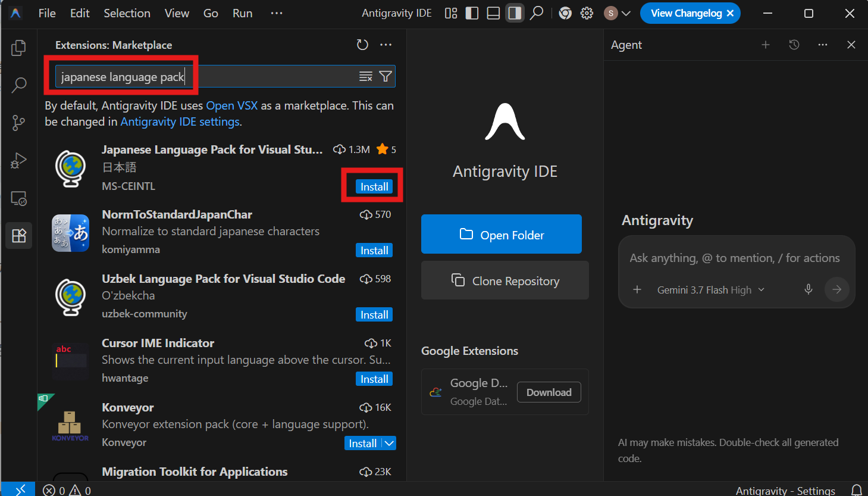
Task: Open the Run menu
Action: point(242,13)
